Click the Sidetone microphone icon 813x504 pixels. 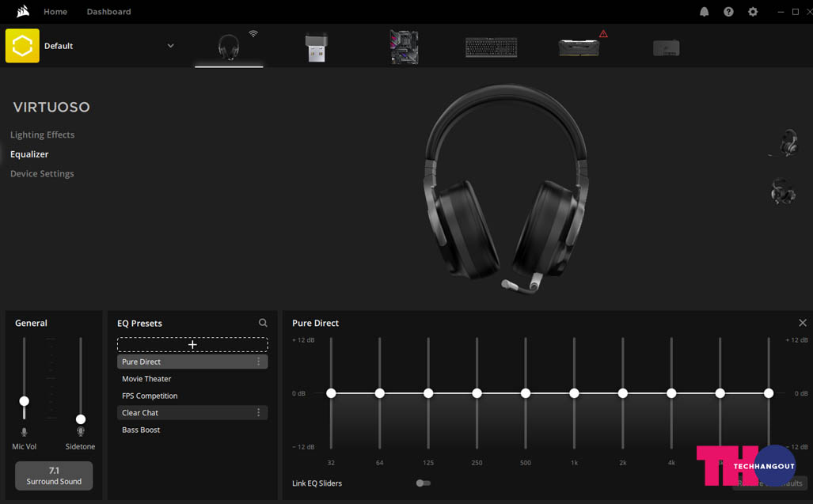(x=81, y=431)
